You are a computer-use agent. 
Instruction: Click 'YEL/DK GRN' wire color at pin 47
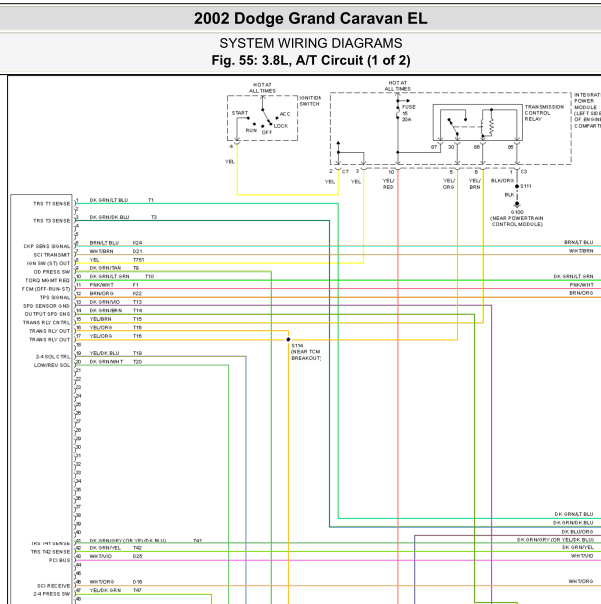pyautogui.click(x=105, y=591)
